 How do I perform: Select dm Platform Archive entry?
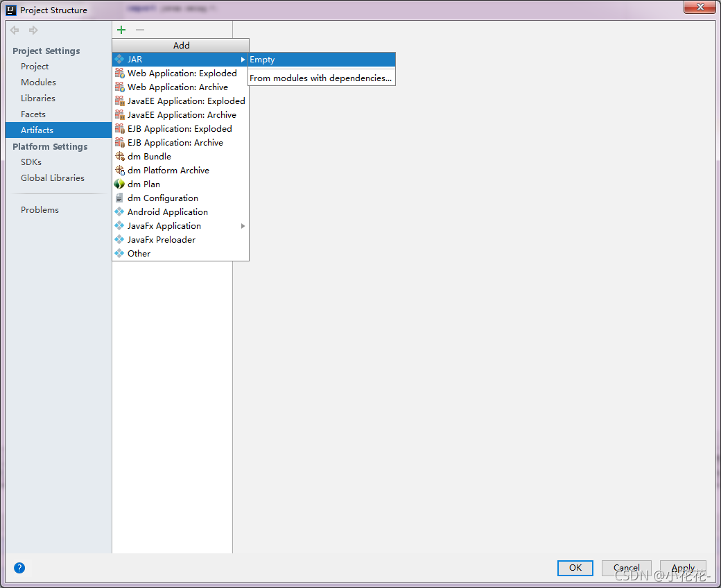click(x=180, y=170)
